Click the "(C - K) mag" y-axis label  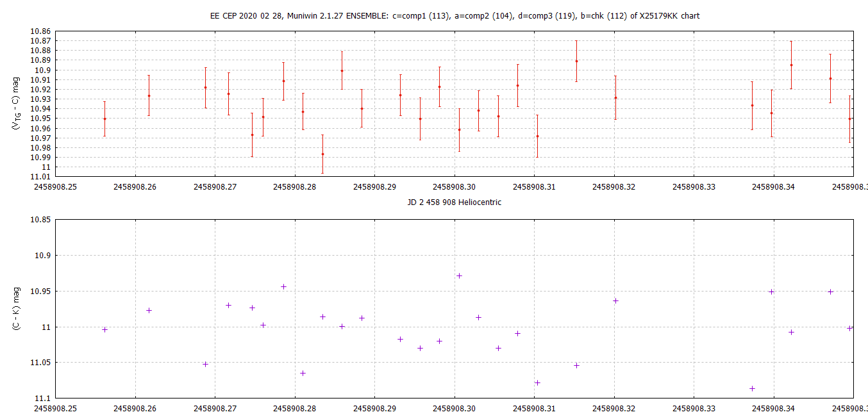pos(17,309)
